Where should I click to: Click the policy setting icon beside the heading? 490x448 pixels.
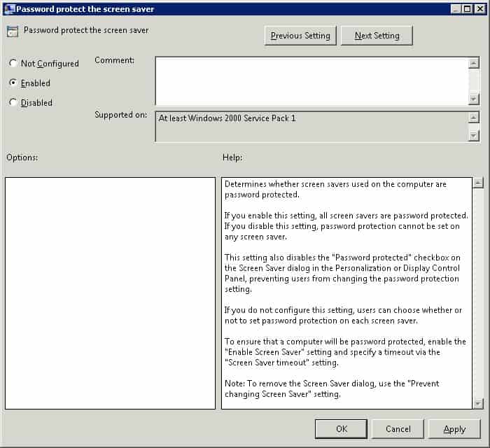click(13, 31)
